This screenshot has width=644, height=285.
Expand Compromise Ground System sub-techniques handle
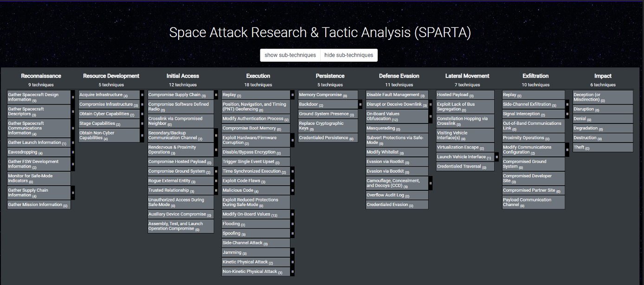click(216, 171)
